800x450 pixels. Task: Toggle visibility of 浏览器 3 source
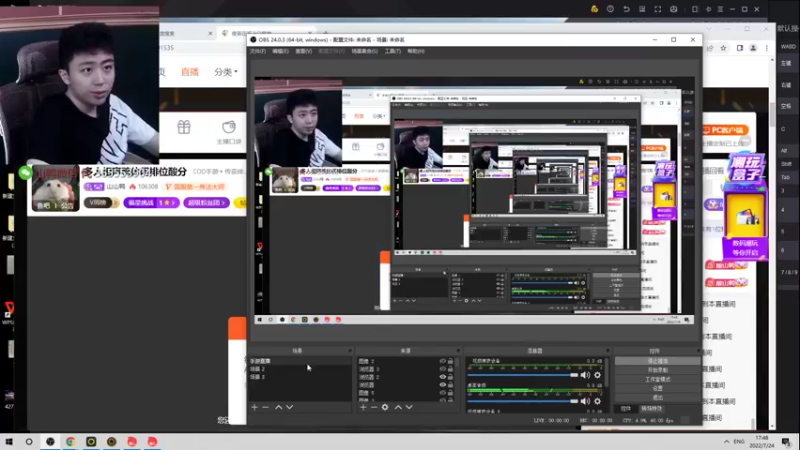point(442,369)
